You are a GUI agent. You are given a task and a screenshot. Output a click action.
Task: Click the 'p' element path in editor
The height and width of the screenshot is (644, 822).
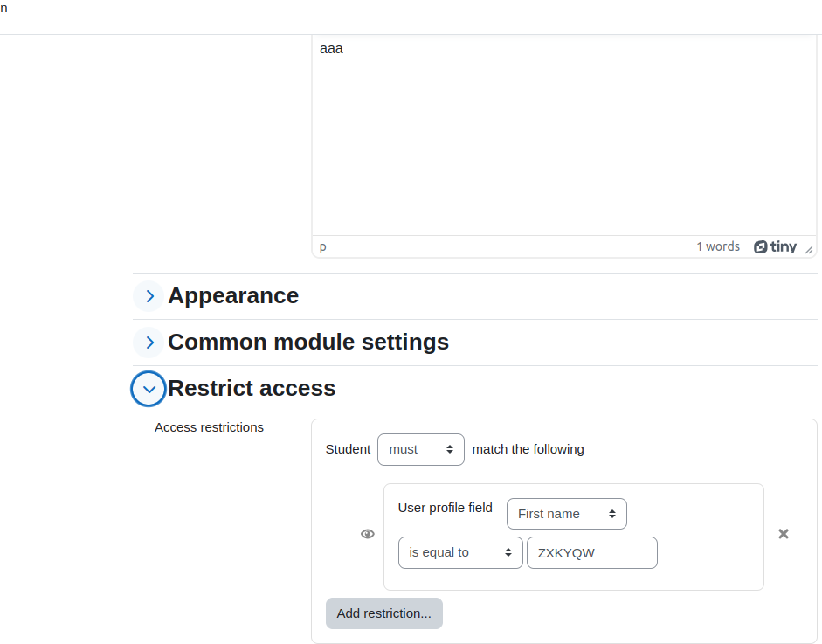323,247
